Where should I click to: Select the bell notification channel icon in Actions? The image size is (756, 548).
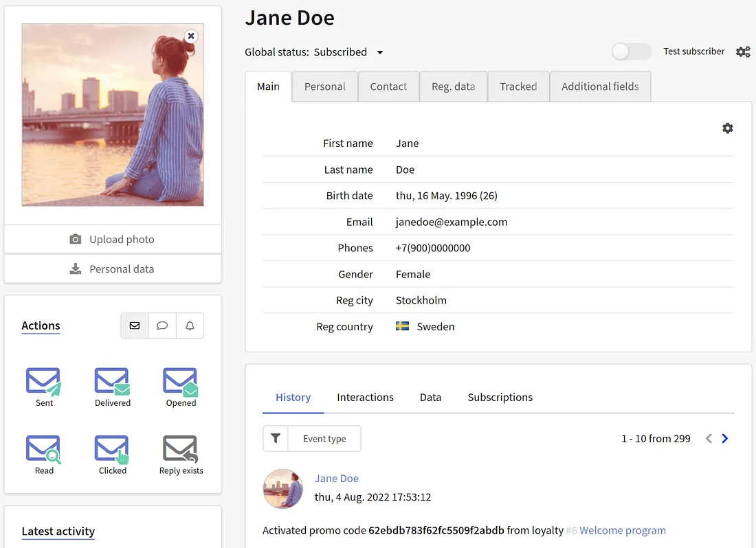coord(190,326)
